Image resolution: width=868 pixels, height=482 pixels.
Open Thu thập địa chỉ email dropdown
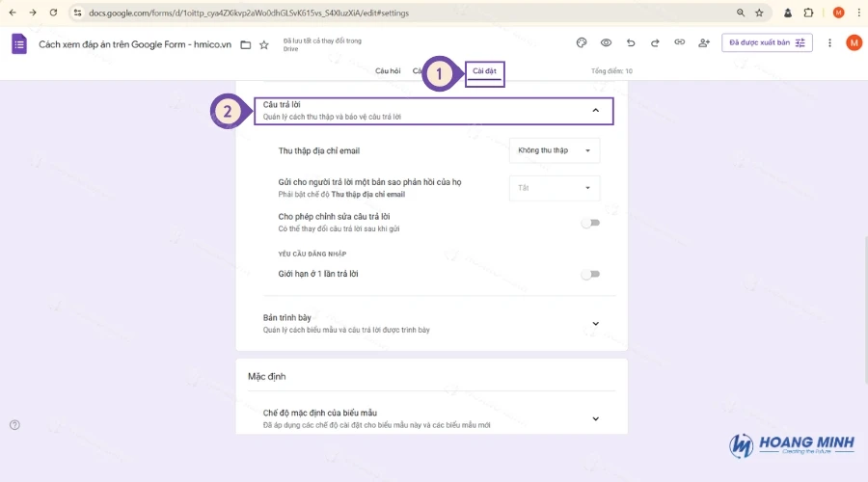[x=555, y=150]
